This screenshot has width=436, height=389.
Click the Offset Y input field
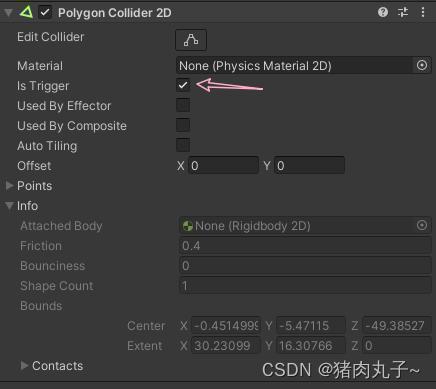(x=309, y=165)
